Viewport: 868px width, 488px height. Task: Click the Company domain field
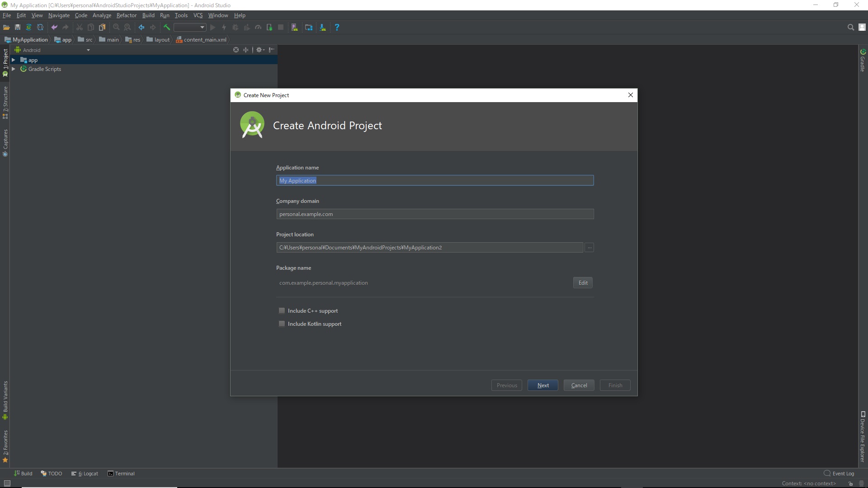[435, 214]
